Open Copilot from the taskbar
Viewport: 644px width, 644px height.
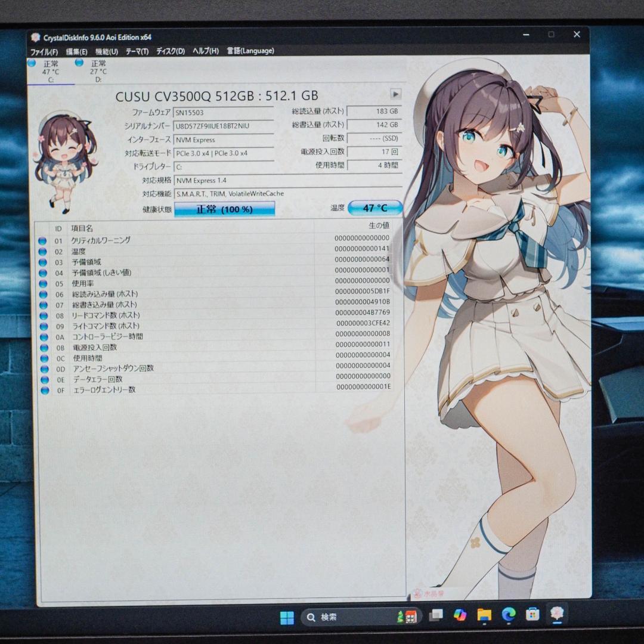pos(460,614)
